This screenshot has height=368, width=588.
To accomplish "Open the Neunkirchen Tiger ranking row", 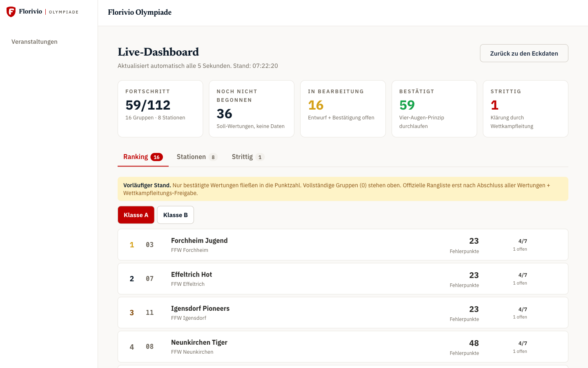I will pyautogui.click(x=343, y=346).
